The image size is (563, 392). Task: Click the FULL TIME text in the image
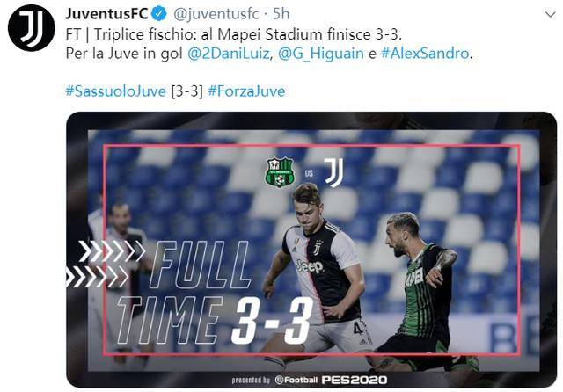[183, 292]
